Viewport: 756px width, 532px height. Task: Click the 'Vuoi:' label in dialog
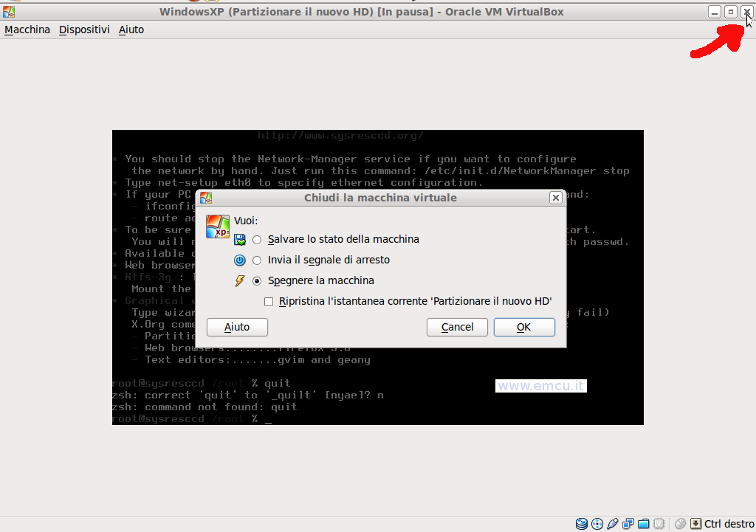click(246, 221)
